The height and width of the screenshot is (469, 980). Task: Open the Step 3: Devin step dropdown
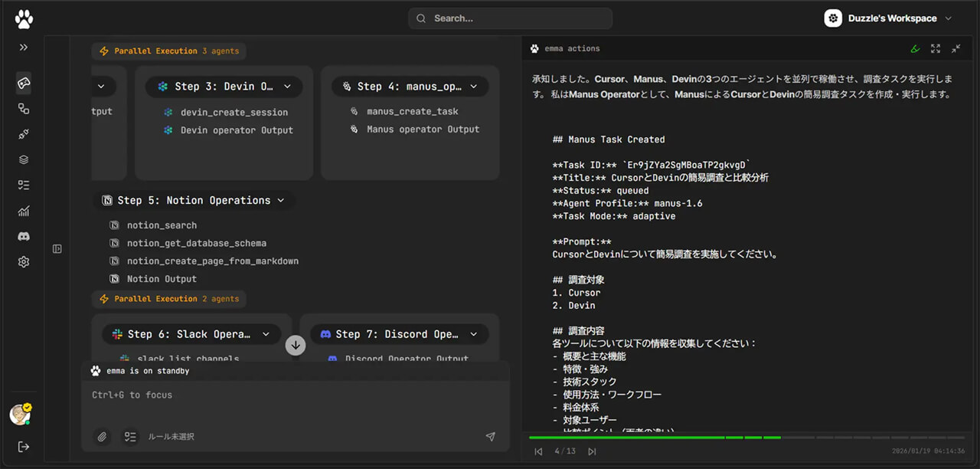tap(287, 86)
